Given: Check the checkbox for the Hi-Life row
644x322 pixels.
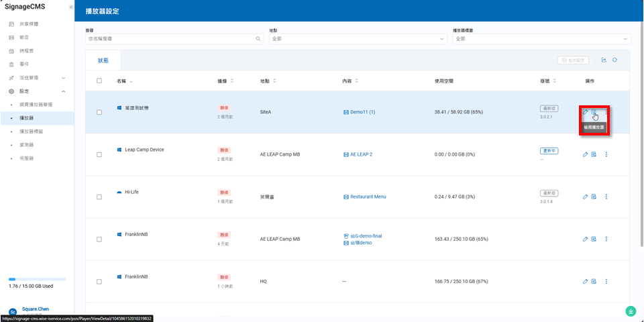Looking at the screenshot, I should pos(99,197).
